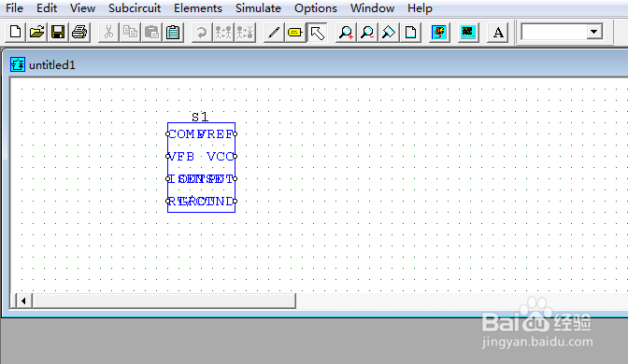The image size is (628, 364).
Task: Open a file with the folder icon
Action: tap(36, 32)
